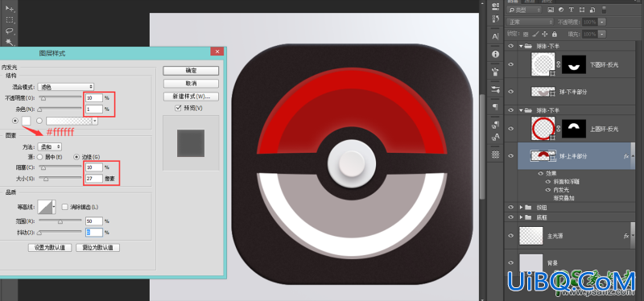This screenshot has width=644, height=301.
Task: Click the 确定 button
Action: [191, 71]
